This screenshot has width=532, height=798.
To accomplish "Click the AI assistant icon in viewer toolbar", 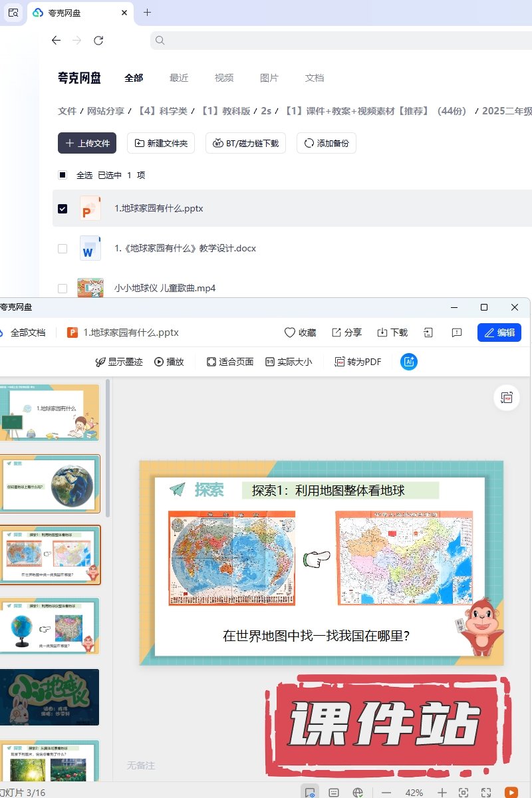I will point(409,362).
